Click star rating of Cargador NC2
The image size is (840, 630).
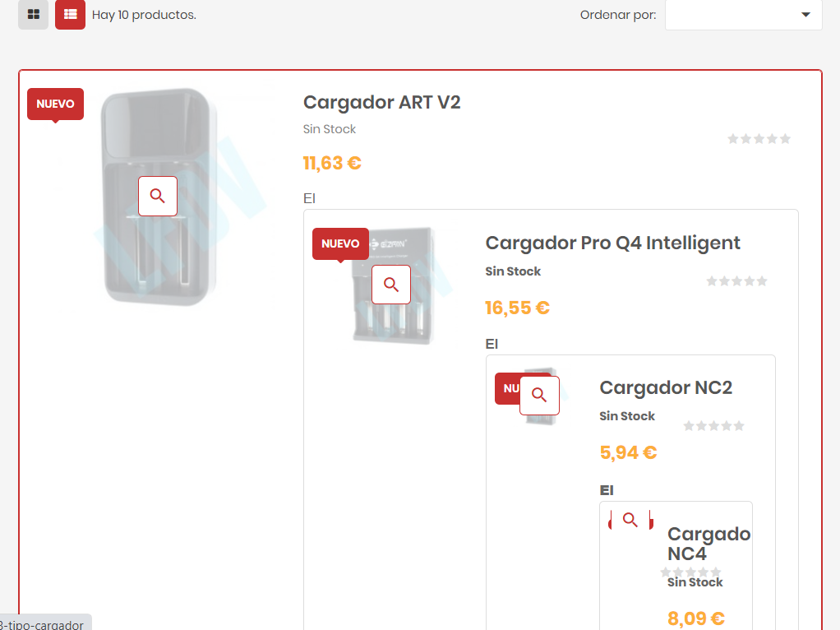tap(713, 426)
